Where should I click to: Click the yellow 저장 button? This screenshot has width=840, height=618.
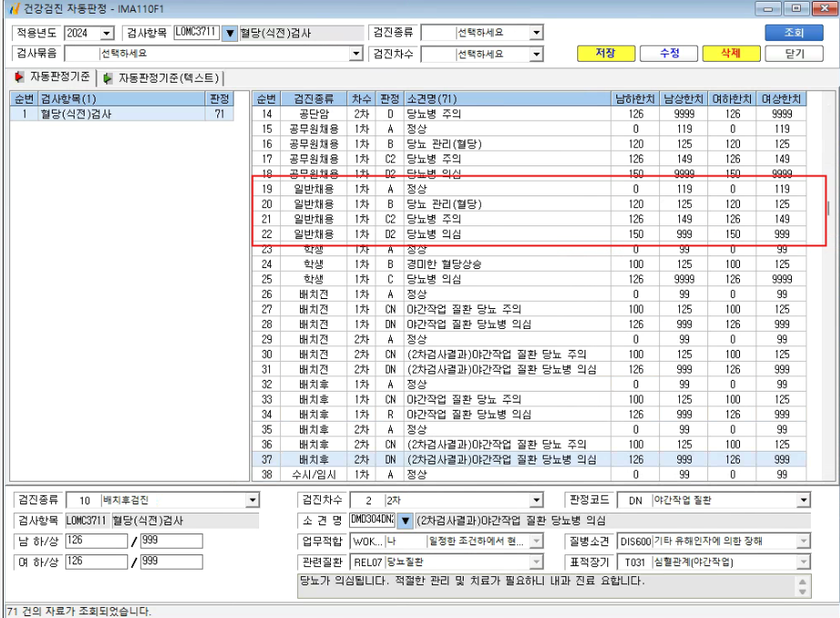tap(605, 53)
